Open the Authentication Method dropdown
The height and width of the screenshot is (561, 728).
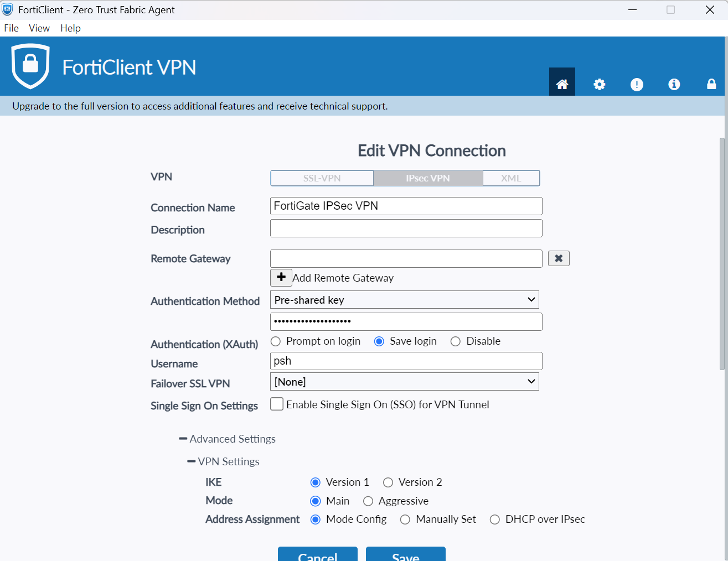(405, 300)
